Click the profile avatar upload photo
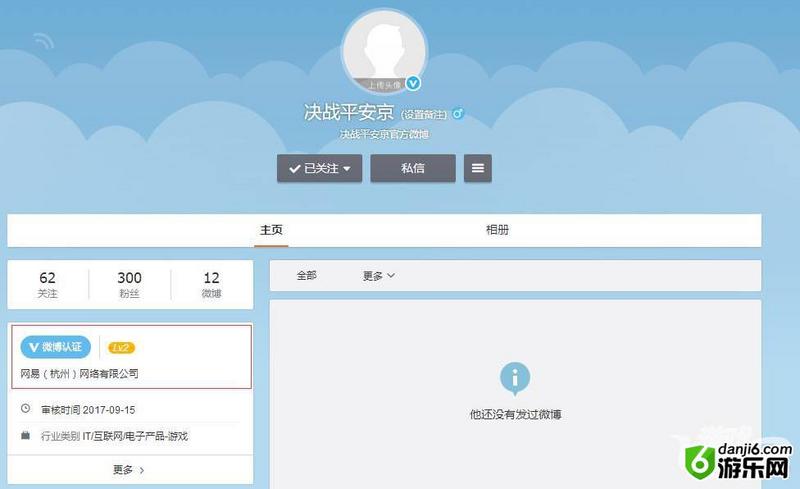Viewport: 800px width, 489px height. (x=384, y=51)
